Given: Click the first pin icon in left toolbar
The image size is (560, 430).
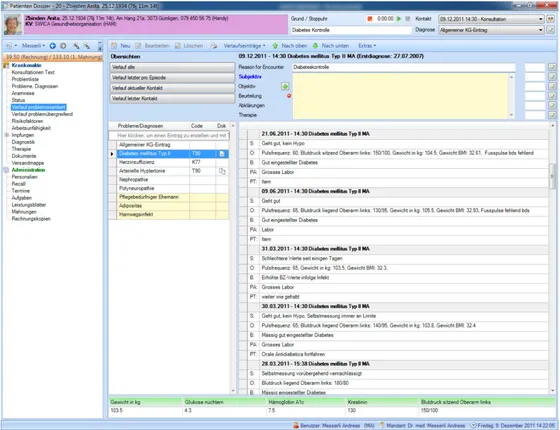Looking at the screenshot, I should (76, 46).
